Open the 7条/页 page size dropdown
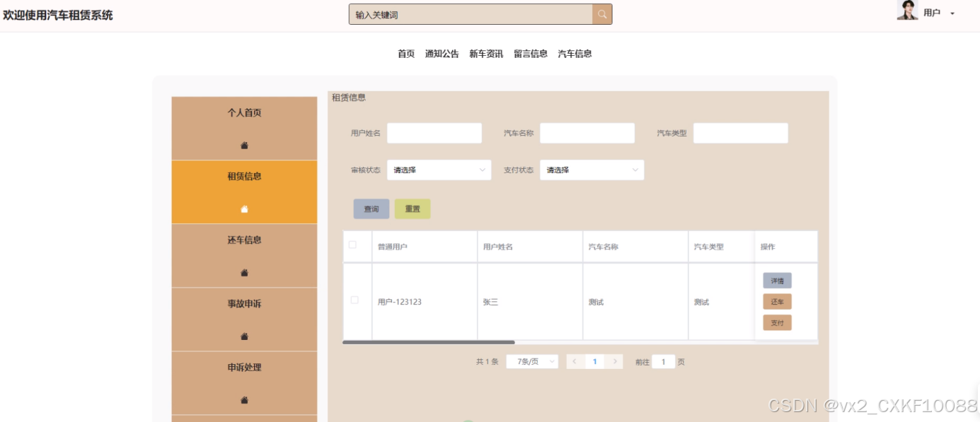Image resolution: width=980 pixels, height=422 pixels. pos(532,362)
